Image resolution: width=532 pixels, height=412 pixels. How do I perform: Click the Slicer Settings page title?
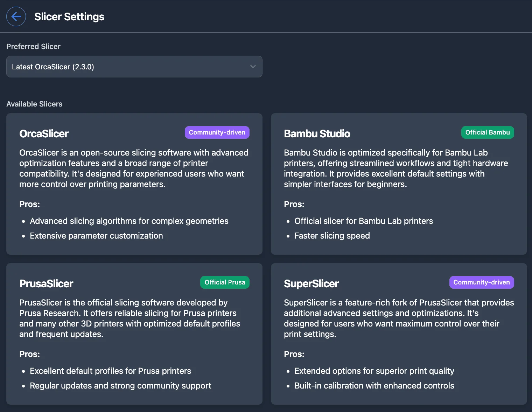[69, 16]
